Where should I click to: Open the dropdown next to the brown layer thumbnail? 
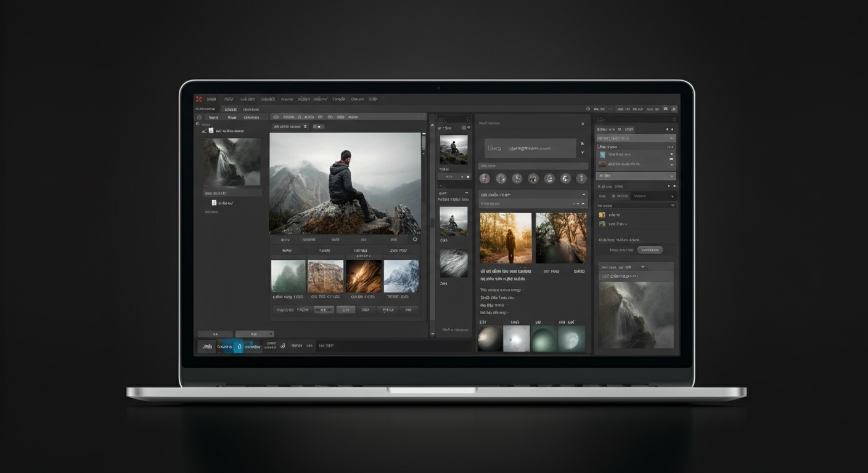pyautogui.click(x=671, y=164)
